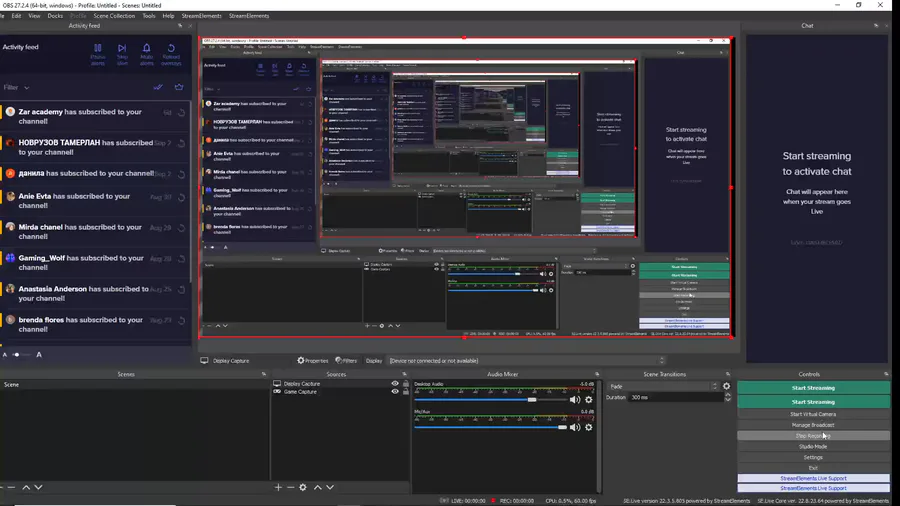This screenshot has height=506, width=900.
Task: Open the Scene Collection menu
Action: click(x=114, y=16)
